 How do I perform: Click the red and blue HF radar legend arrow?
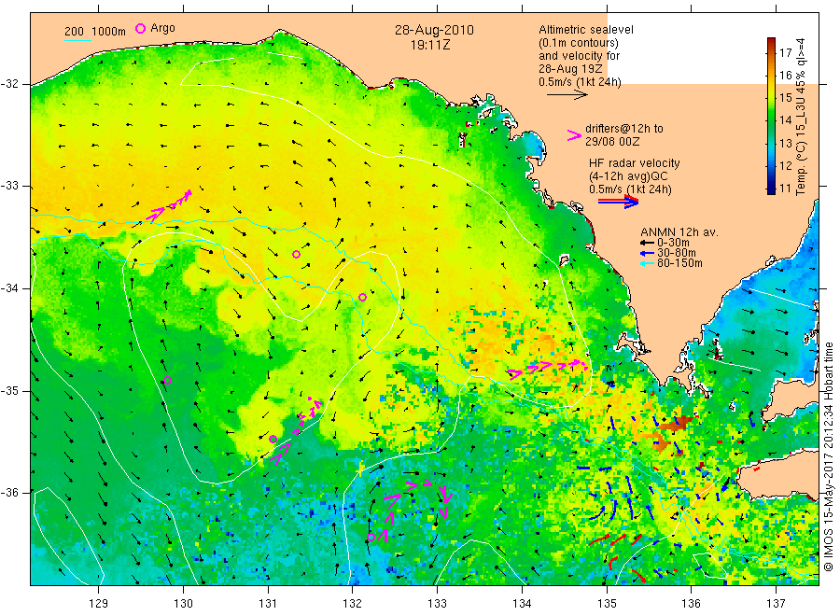(x=619, y=202)
